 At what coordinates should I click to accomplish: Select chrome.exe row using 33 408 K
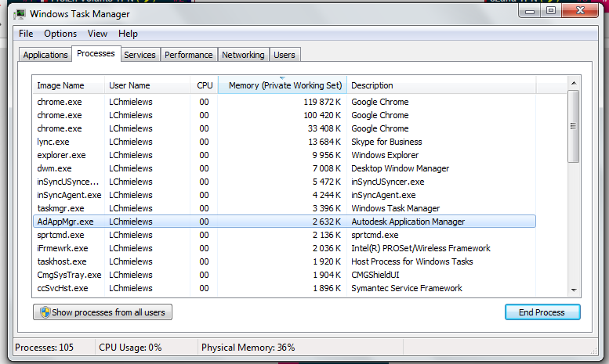[285, 128]
